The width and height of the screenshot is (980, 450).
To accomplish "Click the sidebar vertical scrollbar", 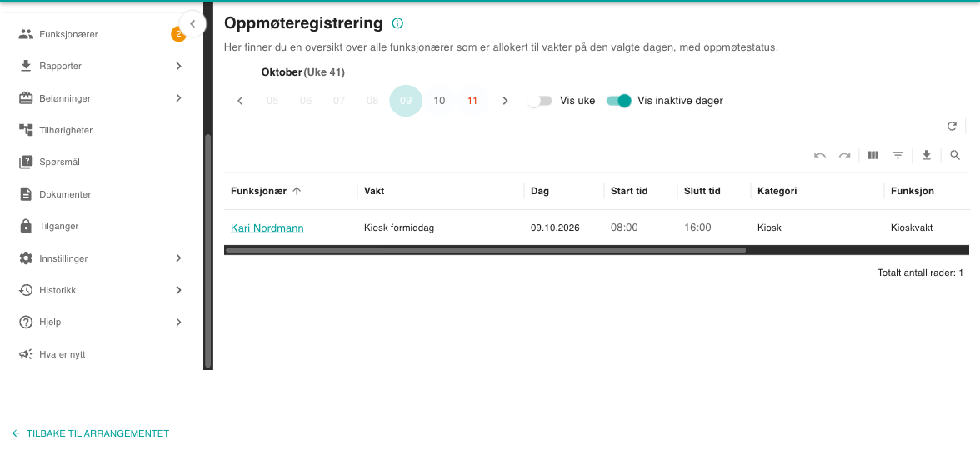I will tap(208, 250).
